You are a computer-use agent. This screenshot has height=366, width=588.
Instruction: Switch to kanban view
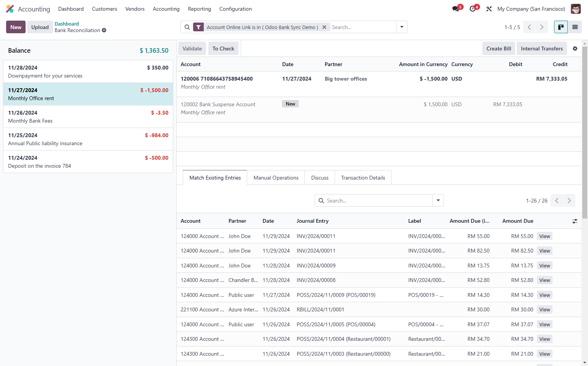(x=561, y=27)
